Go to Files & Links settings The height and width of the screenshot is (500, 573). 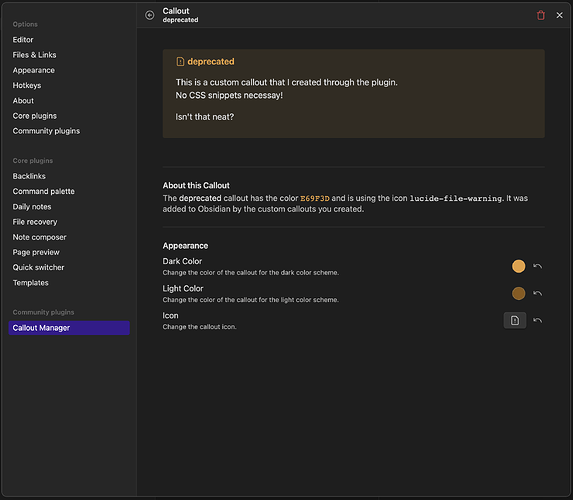(x=34, y=55)
